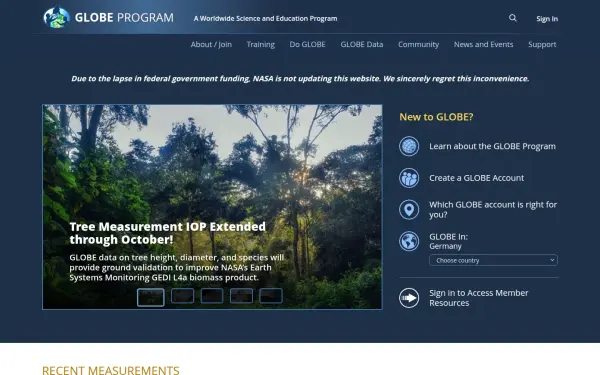Image resolution: width=600 pixels, height=375 pixels.
Task: Select the fifth carousel slide thumbnail
Action: tap(271, 296)
